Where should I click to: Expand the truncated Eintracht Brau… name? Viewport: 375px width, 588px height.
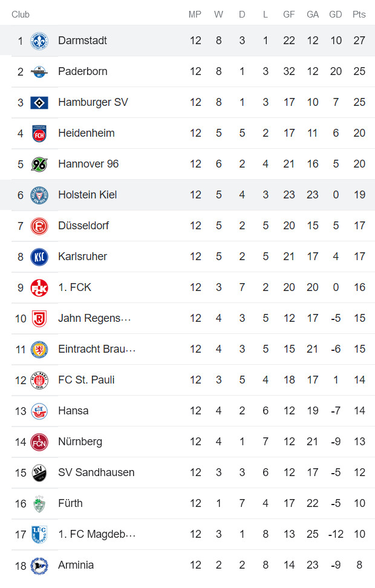97,348
